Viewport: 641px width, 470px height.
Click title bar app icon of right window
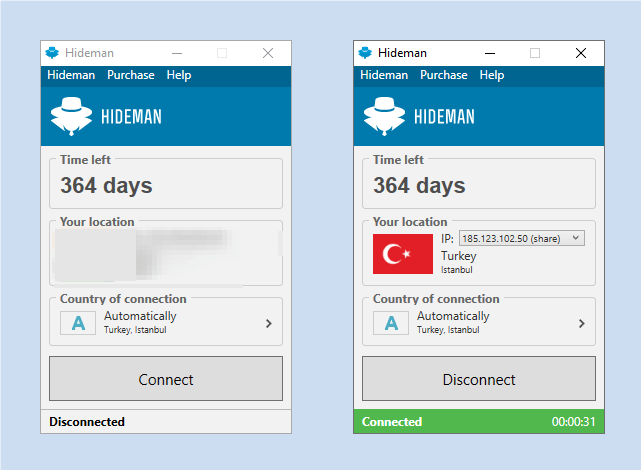pyautogui.click(x=365, y=53)
